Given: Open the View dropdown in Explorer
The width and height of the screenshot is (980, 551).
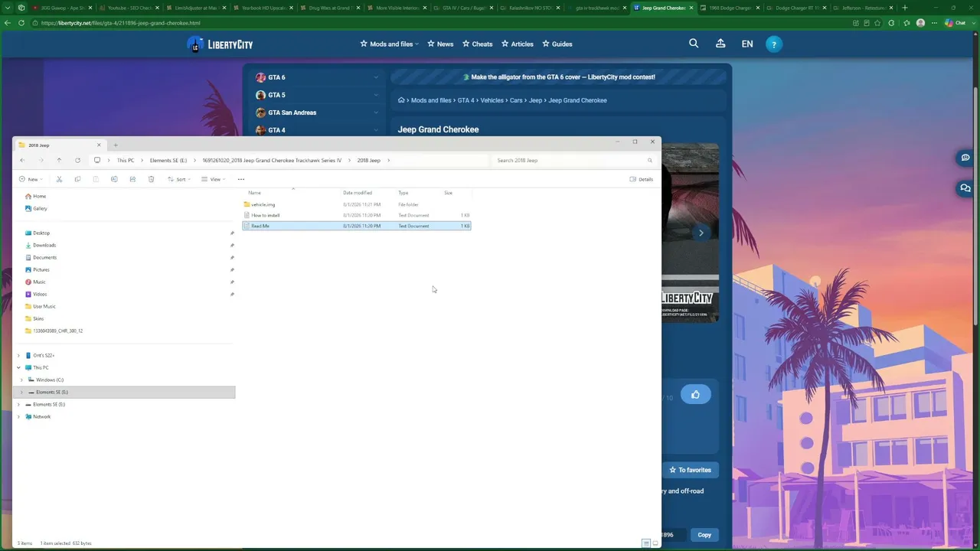Looking at the screenshot, I should [213, 179].
